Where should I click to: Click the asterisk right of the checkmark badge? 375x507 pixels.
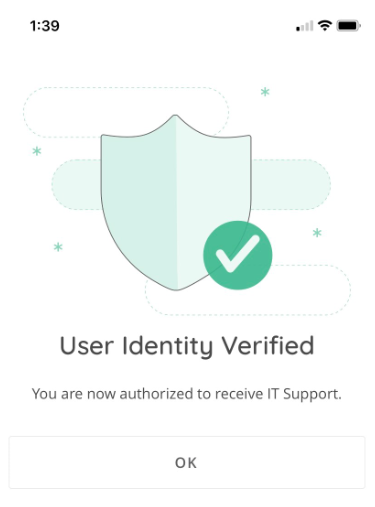317,232
